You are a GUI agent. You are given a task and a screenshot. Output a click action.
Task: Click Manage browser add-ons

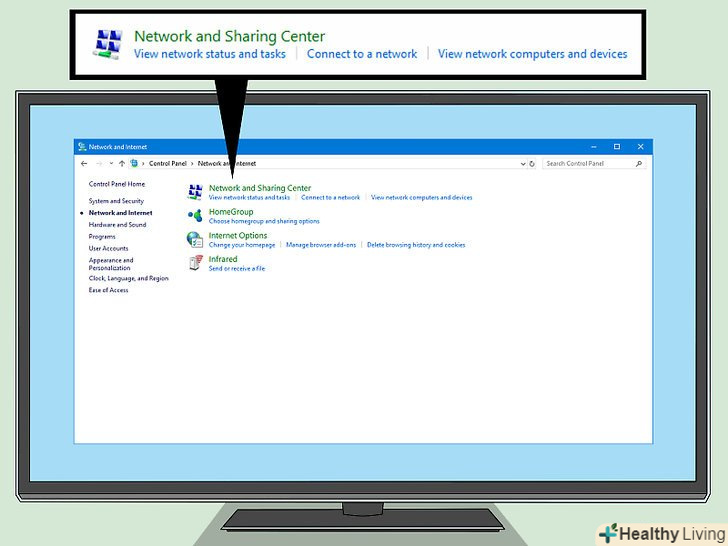pyautogui.click(x=321, y=245)
